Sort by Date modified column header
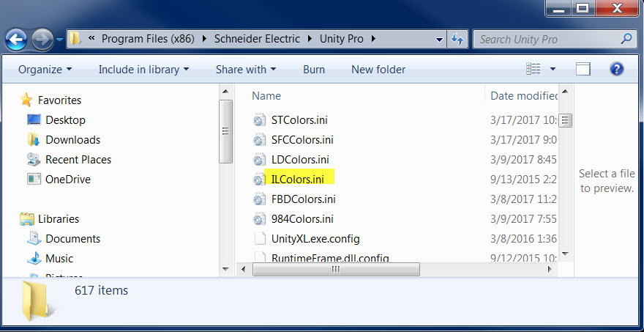Viewport: 644px width, 332px height. (x=524, y=96)
